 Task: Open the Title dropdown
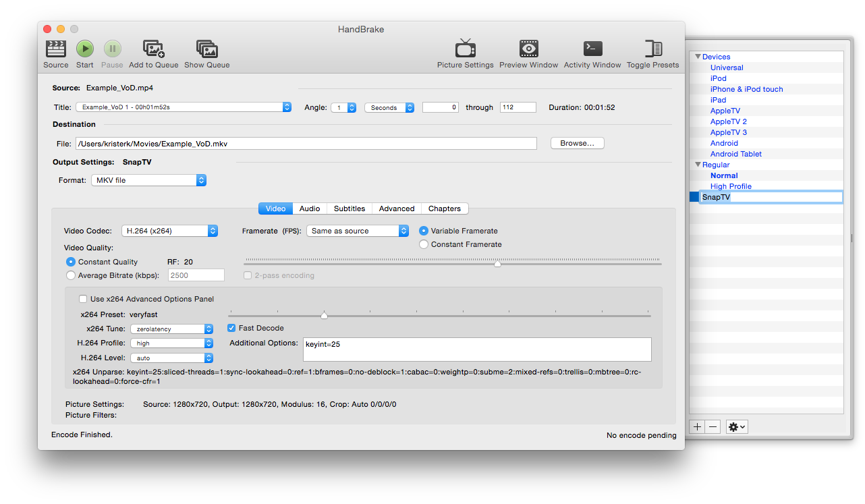[x=184, y=107]
